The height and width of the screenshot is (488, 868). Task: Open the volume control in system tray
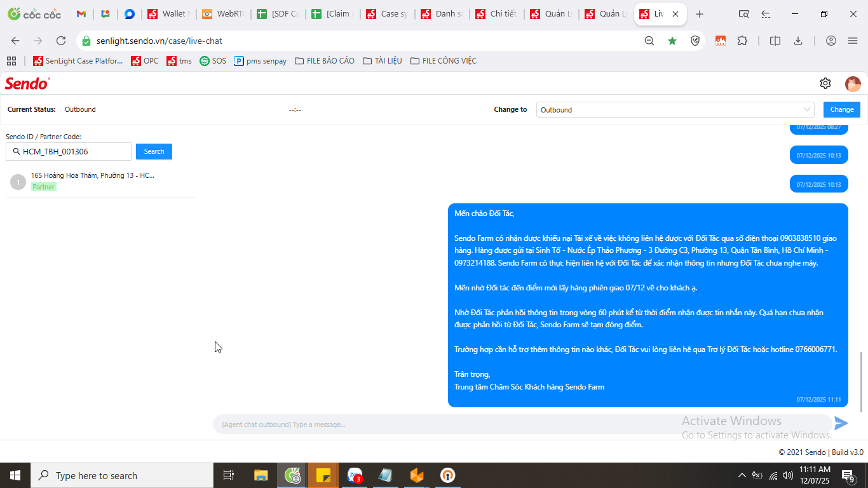788,475
